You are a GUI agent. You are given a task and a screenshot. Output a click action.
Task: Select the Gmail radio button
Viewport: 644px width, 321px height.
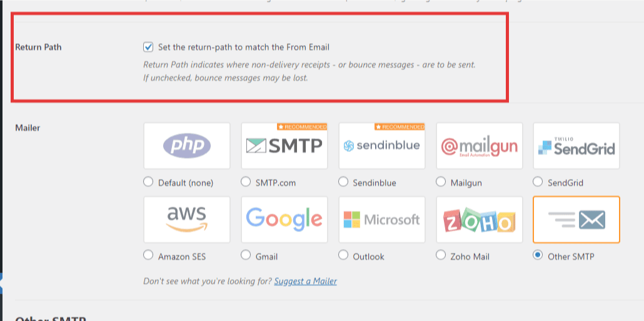point(246,255)
